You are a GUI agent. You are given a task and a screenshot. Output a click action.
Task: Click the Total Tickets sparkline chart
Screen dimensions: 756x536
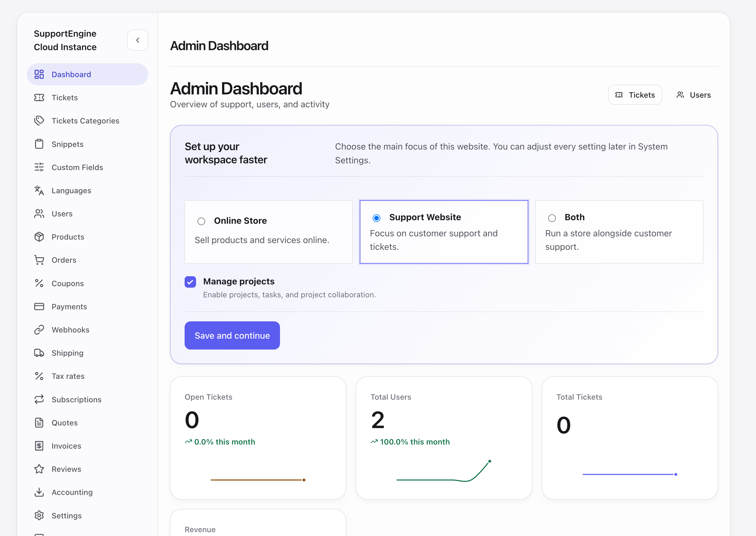tap(630, 474)
